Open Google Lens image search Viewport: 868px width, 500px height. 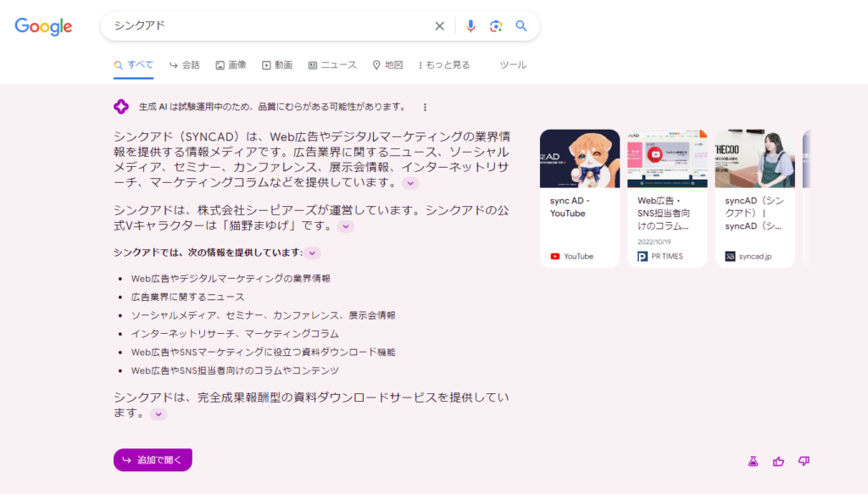(496, 26)
